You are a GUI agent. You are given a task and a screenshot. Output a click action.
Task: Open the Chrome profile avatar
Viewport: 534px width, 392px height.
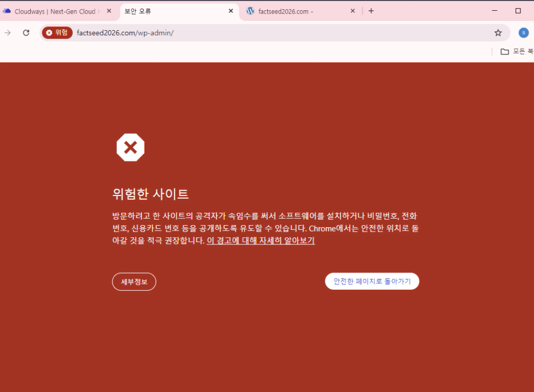point(523,33)
